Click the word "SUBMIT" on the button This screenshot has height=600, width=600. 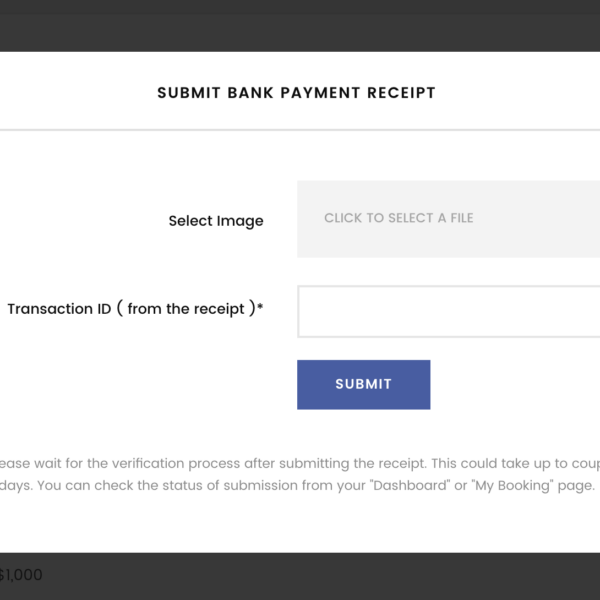coord(363,384)
